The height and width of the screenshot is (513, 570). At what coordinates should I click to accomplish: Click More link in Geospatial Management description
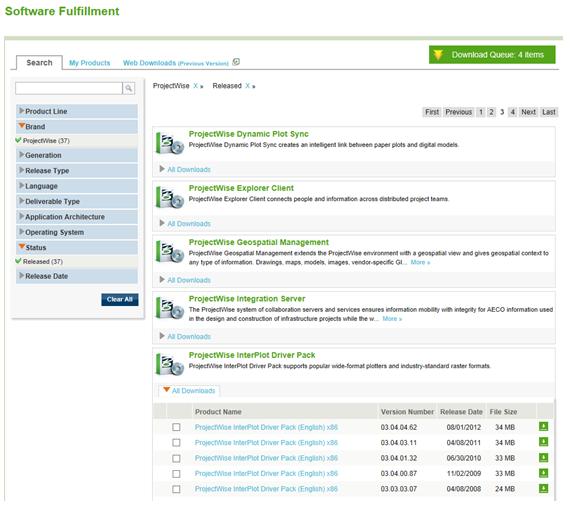[x=420, y=262]
